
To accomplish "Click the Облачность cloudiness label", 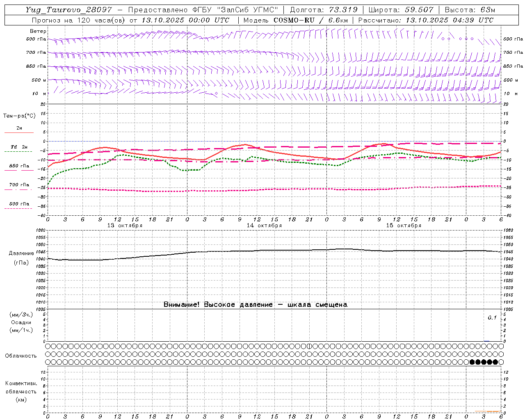I will pyautogui.click(x=21, y=356).
